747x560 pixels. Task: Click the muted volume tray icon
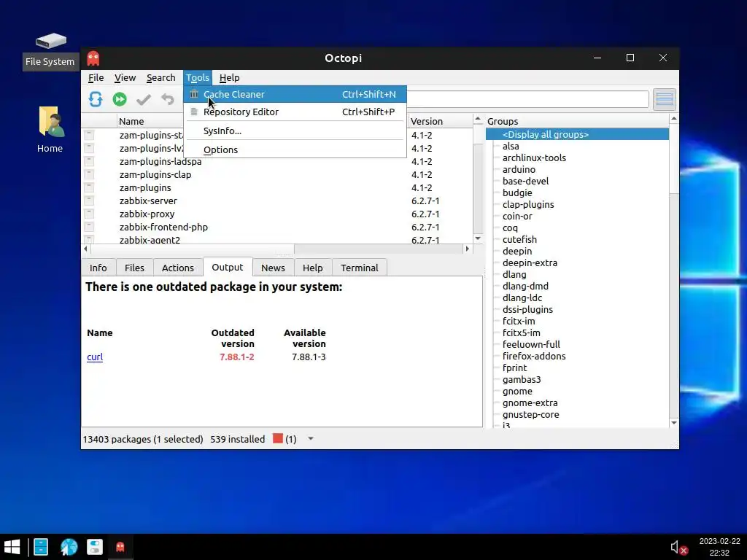tap(678, 548)
